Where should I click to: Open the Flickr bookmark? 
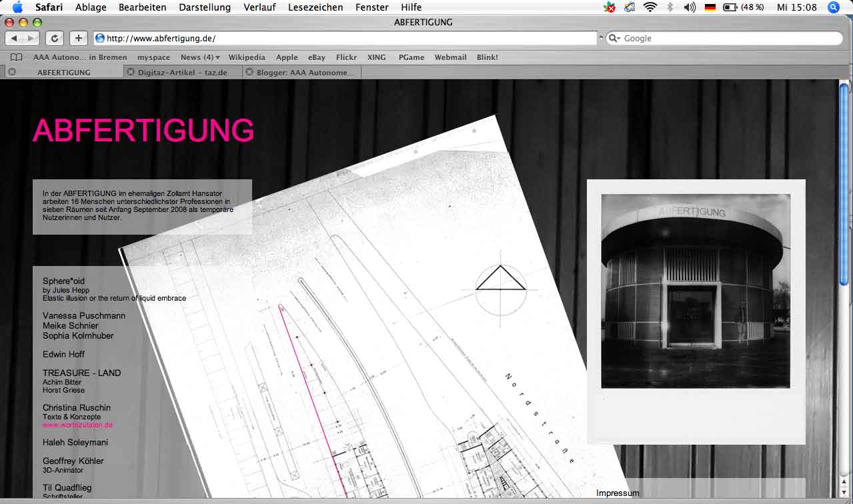[x=346, y=57]
